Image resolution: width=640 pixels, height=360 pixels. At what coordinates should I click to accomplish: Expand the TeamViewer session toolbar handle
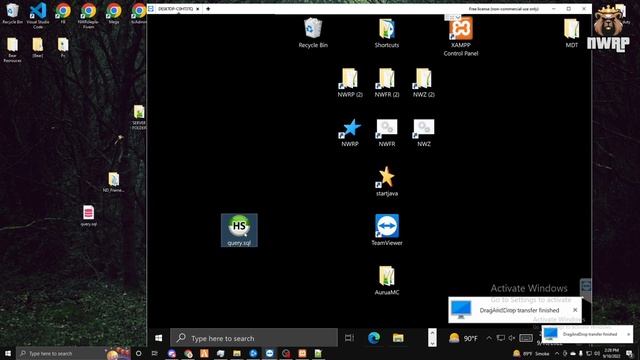pos(452,17)
